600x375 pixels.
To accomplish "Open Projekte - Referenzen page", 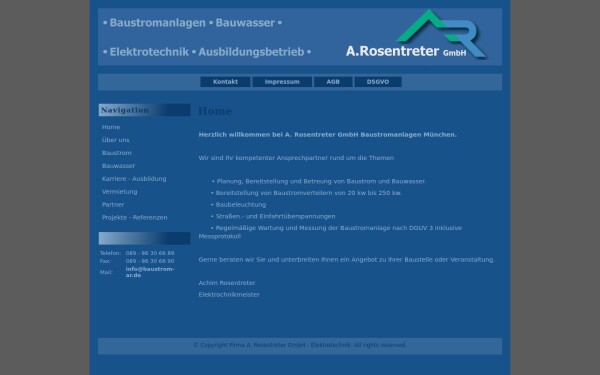I will coord(134,217).
